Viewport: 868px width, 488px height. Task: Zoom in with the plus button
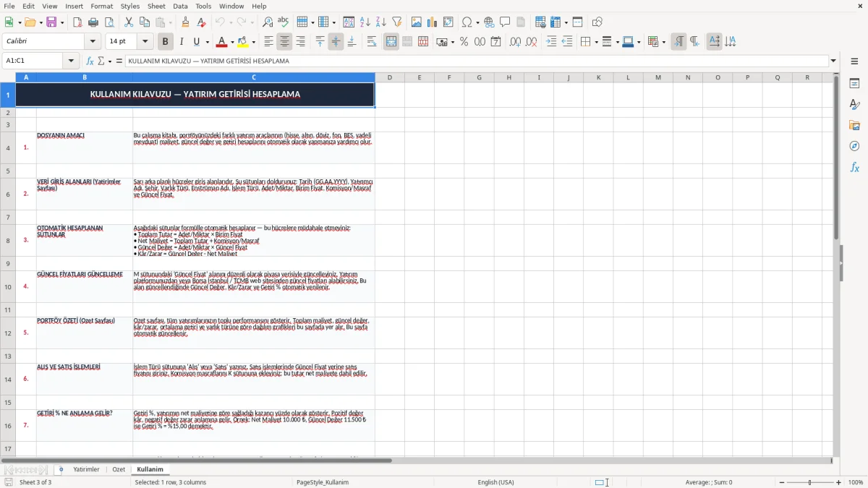(838, 482)
